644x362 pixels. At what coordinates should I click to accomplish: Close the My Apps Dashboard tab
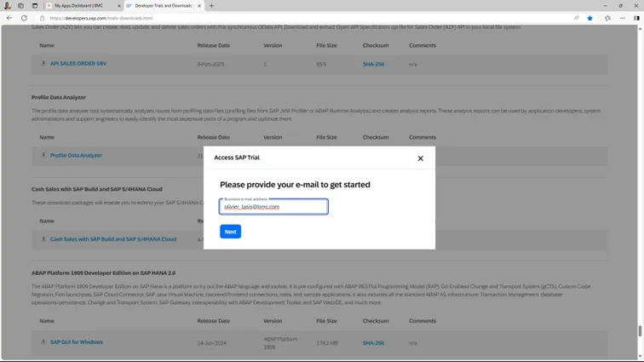click(x=119, y=6)
